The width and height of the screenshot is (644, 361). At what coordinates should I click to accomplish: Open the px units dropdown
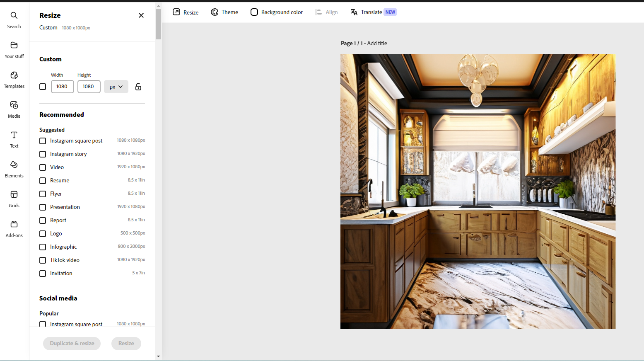[x=116, y=87]
